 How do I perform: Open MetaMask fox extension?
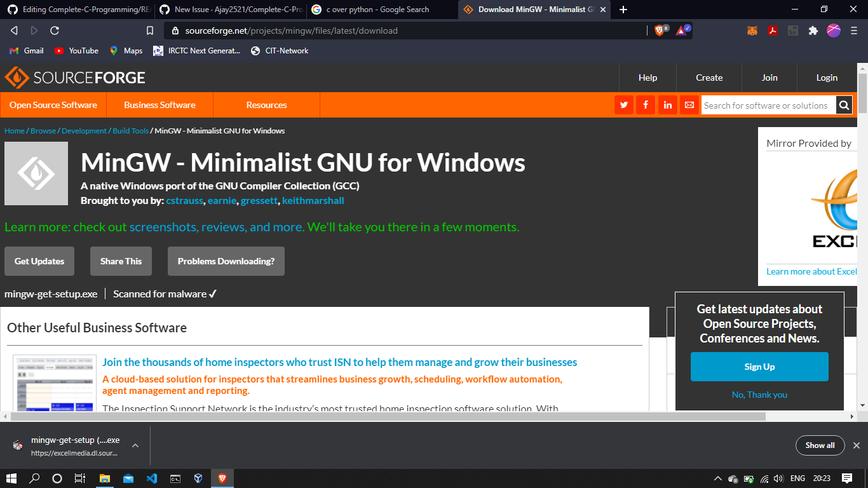coord(752,30)
